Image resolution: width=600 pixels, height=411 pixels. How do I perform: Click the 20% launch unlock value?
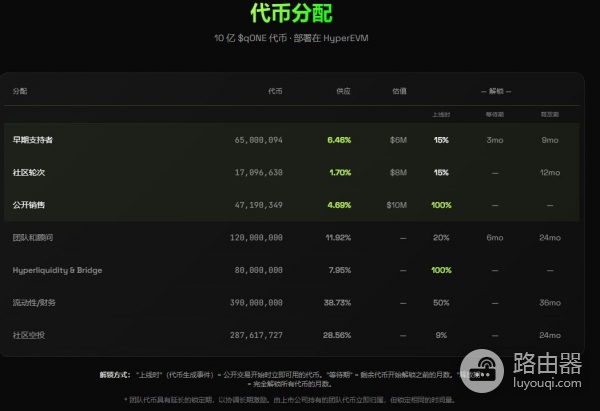(x=441, y=238)
